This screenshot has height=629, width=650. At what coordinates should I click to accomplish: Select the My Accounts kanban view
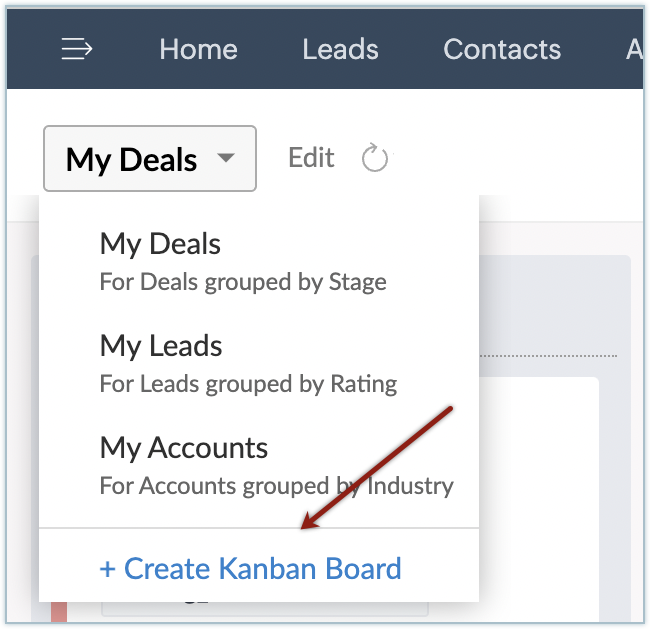184,447
